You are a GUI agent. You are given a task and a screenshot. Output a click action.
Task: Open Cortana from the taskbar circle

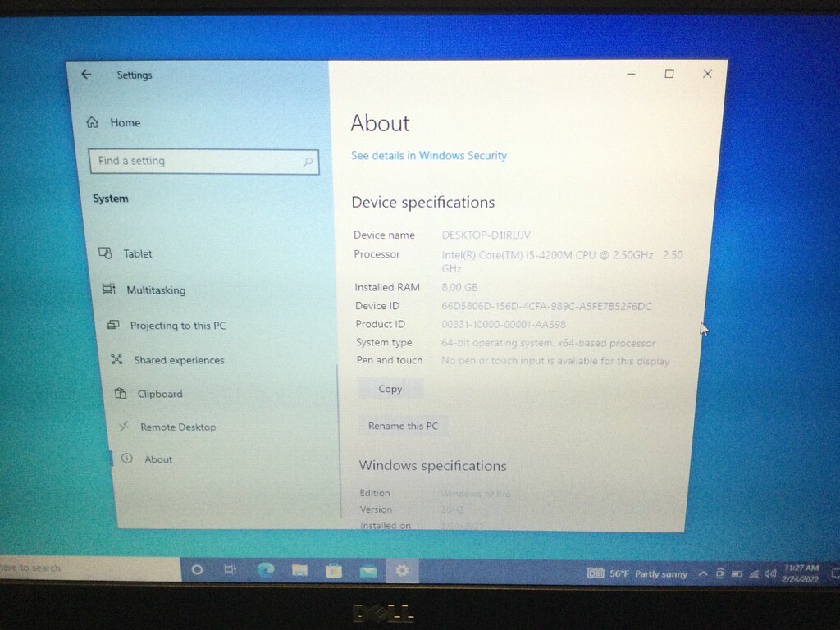(197, 570)
